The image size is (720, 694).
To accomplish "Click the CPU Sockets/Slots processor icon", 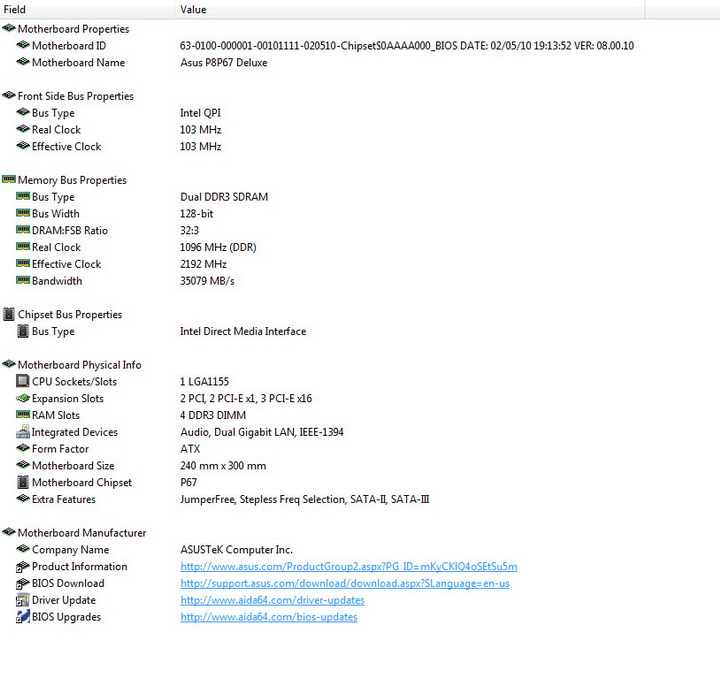I will coord(22,381).
